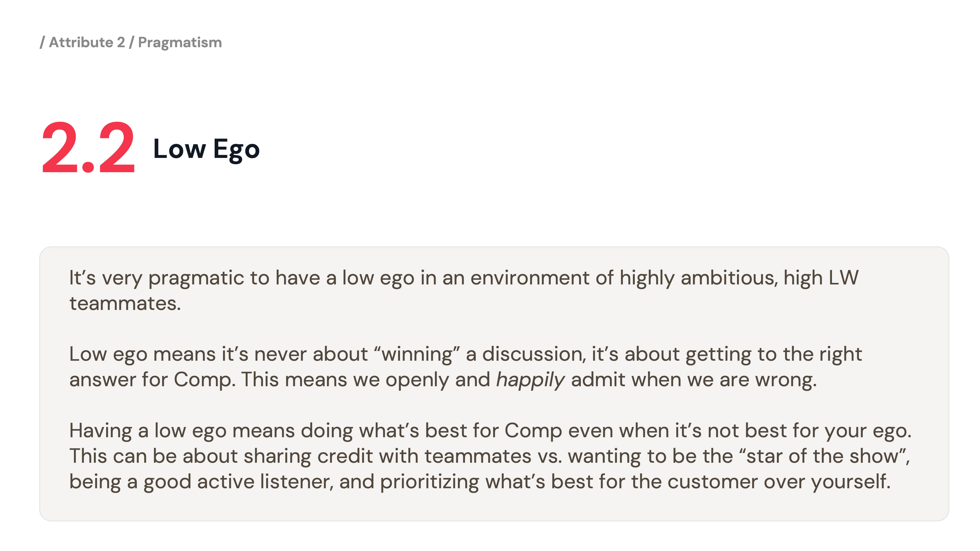Click the "Low Ego" heading
The width and height of the screenshot is (980, 551).
coord(206,149)
